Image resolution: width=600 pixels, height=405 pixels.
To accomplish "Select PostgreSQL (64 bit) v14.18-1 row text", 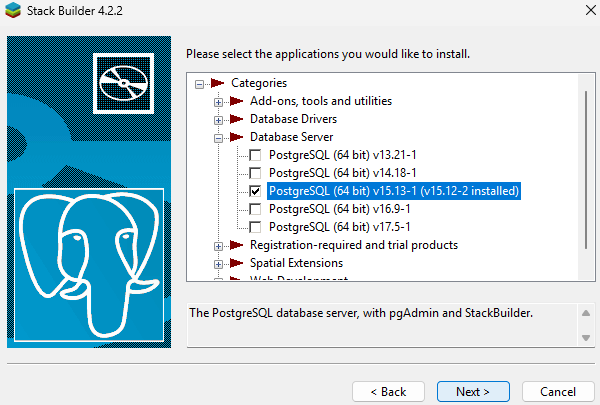I will (x=342, y=173).
